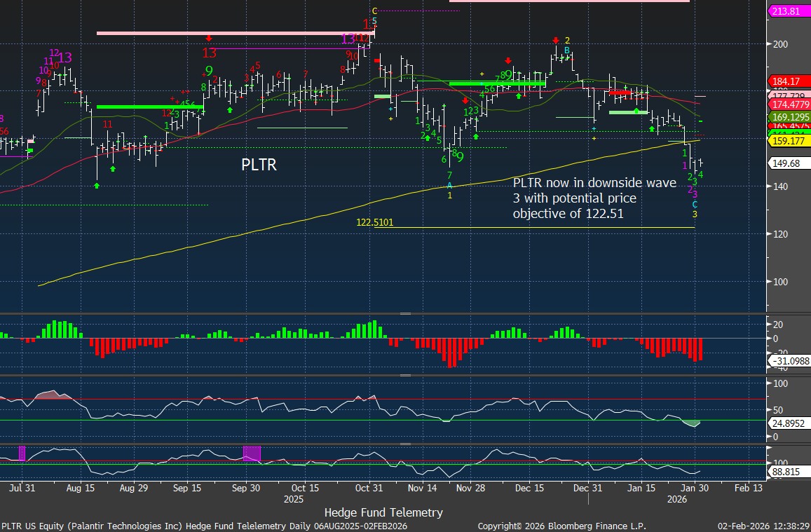Click the red down arrow above December high

pyautogui.click(x=556, y=40)
